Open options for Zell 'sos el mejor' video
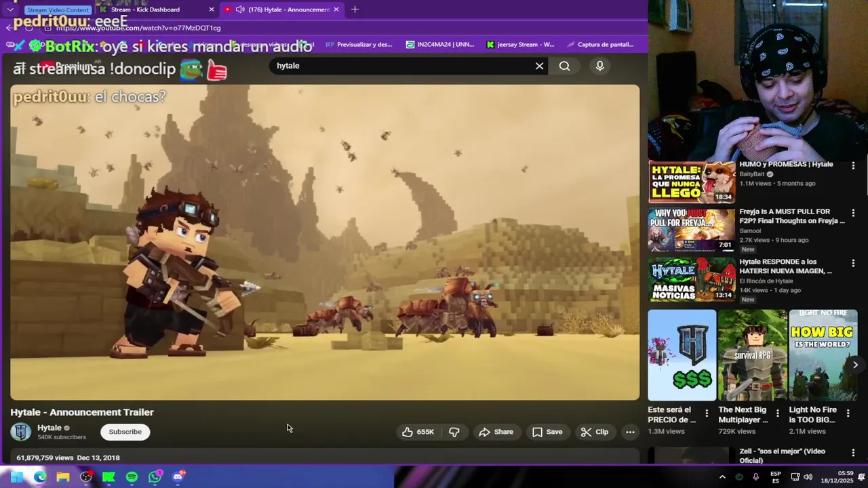The width and height of the screenshot is (868, 488). pos(853,453)
